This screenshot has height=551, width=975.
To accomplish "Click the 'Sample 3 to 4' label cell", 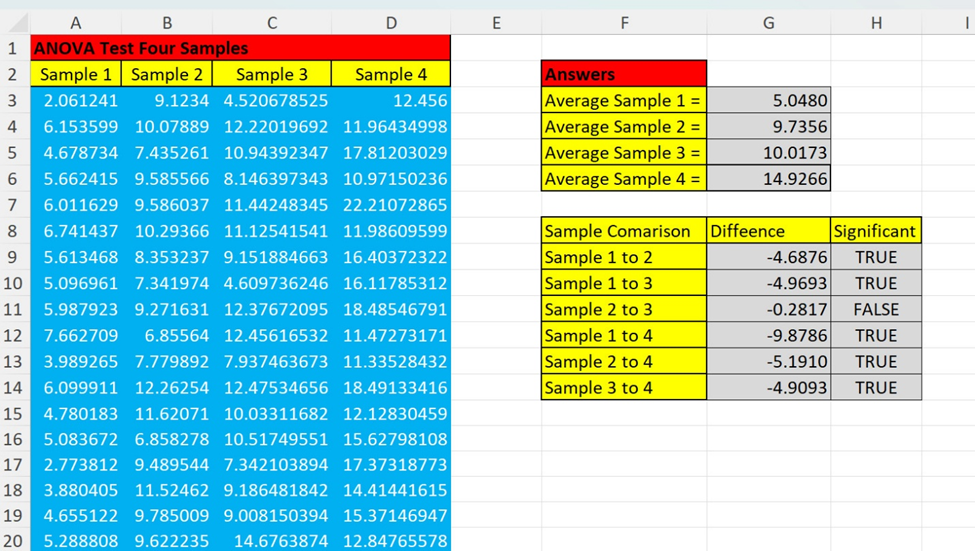I will [624, 387].
